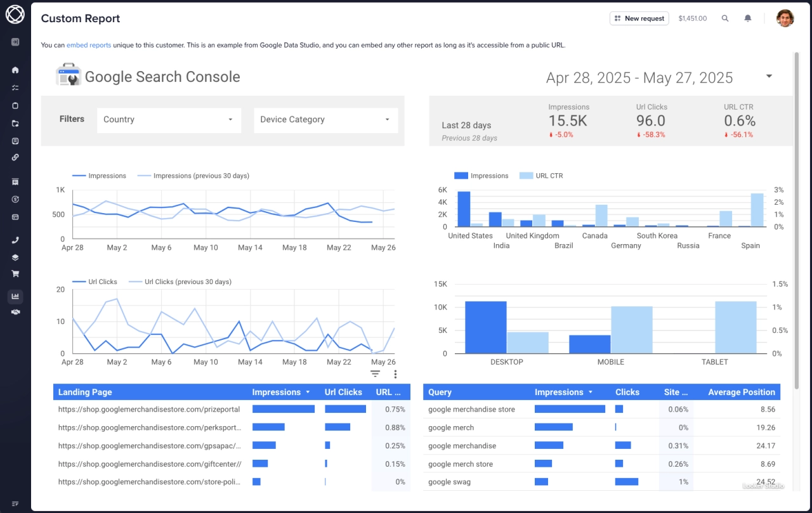Image resolution: width=812 pixels, height=513 pixels.
Task: Click the Url Clicks column header
Action: coord(343,392)
